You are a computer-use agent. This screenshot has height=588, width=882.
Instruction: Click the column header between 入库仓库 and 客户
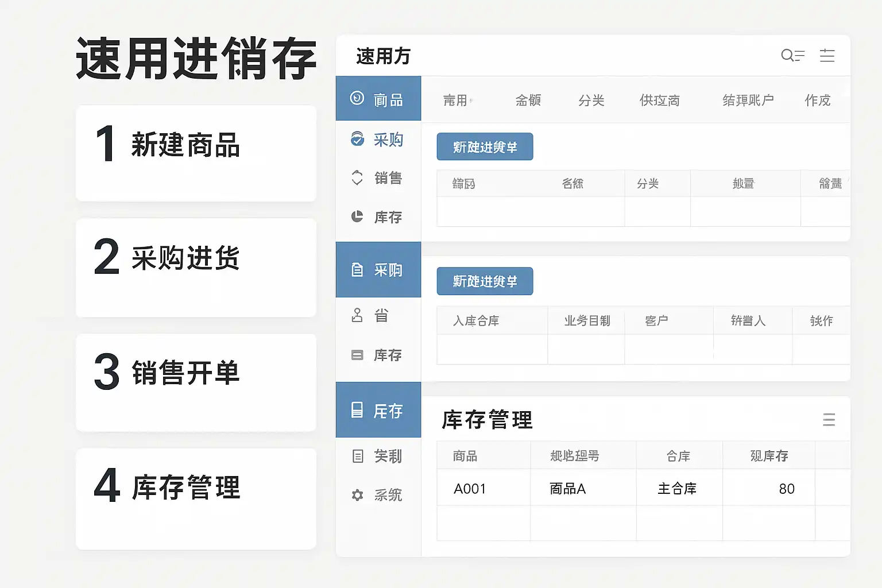[587, 321]
